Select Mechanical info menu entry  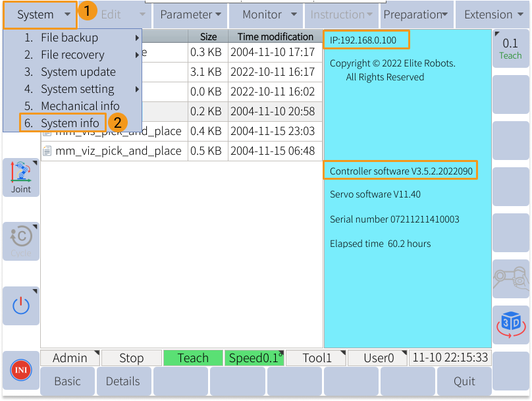tap(72, 106)
